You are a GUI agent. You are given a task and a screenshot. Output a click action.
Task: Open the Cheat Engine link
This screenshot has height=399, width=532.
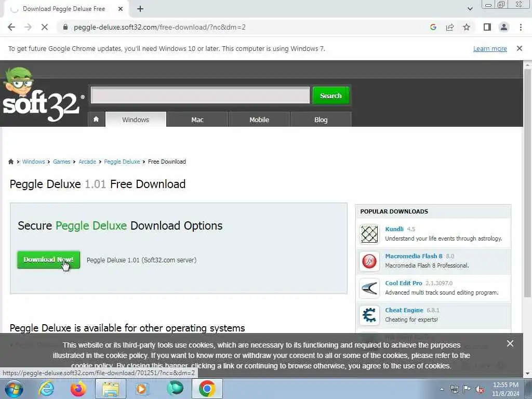[x=404, y=310]
